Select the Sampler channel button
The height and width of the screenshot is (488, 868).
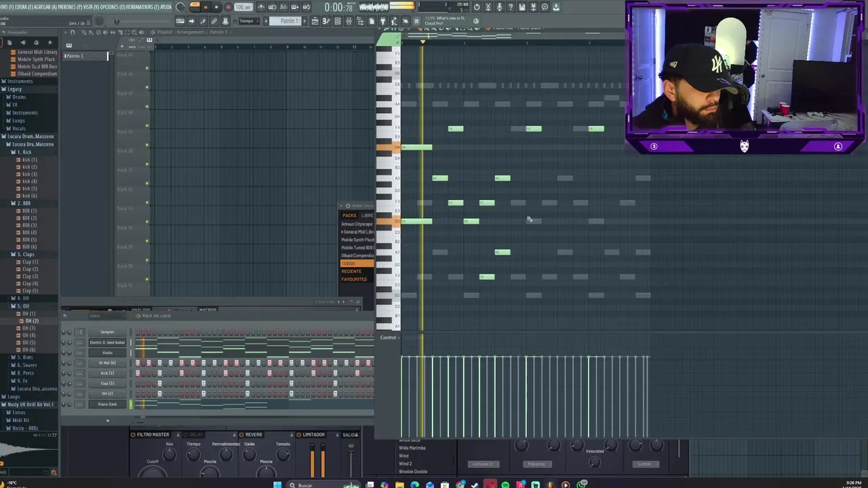pyautogui.click(x=107, y=332)
